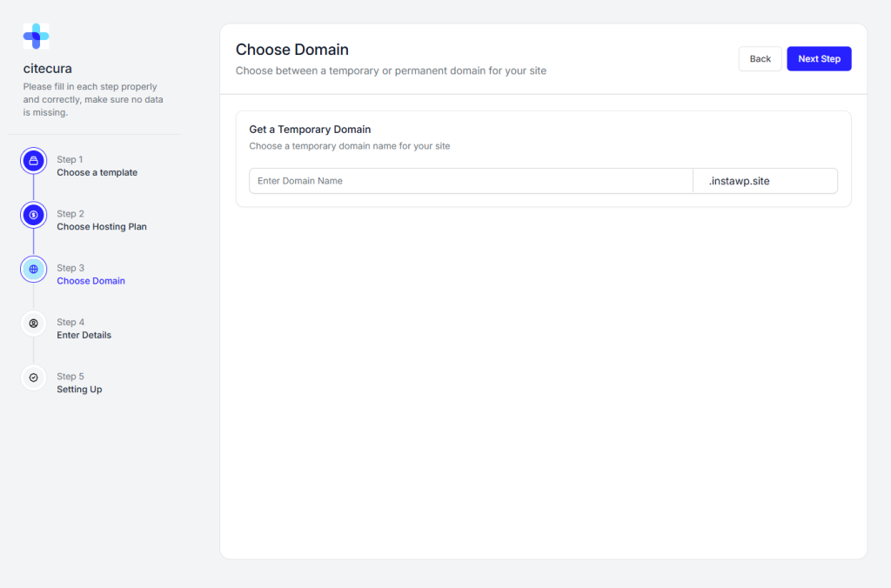Viewport: 891px width, 588px height.
Task: Click the Get a Temporary Domain heading
Action: click(310, 130)
